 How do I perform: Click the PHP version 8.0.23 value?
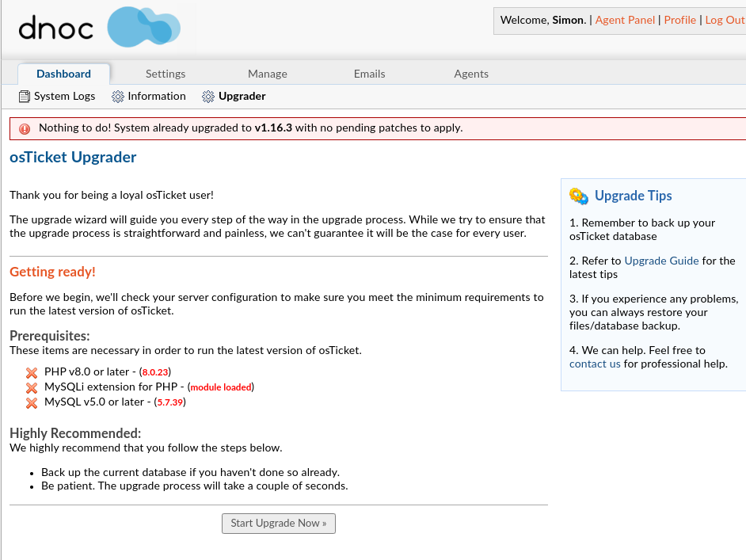tap(155, 372)
